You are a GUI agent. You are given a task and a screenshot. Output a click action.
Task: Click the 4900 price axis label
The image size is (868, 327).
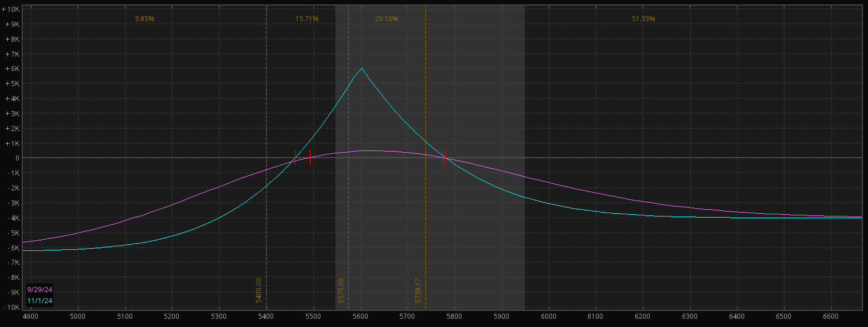(x=31, y=316)
